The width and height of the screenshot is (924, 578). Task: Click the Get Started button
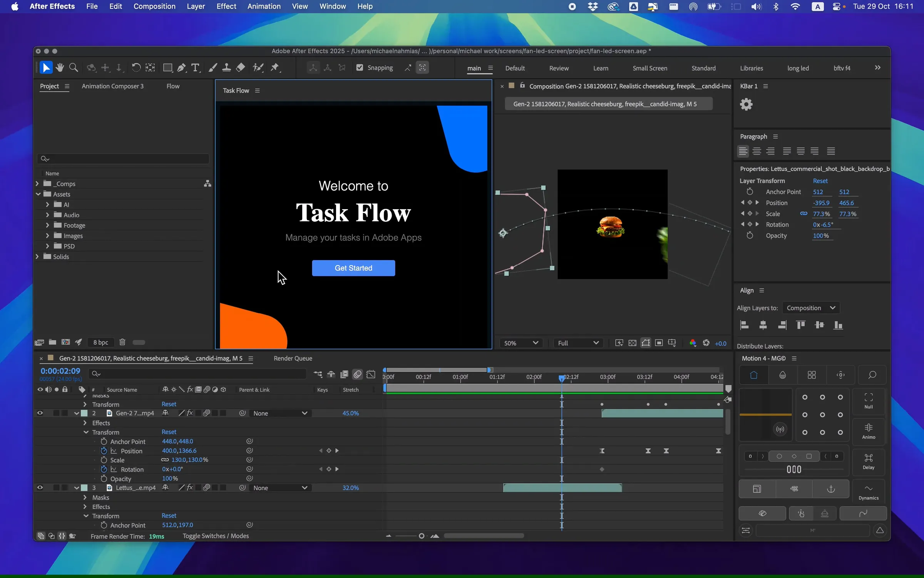point(353,268)
